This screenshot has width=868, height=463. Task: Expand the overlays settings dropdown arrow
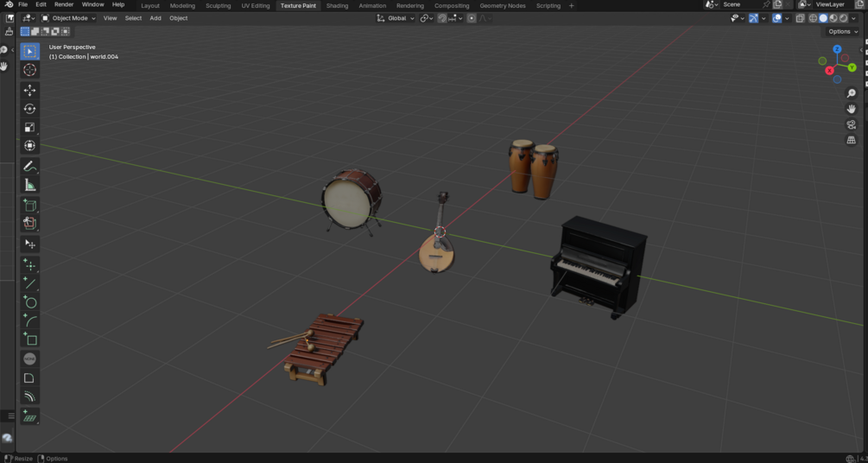pos(787,18)
